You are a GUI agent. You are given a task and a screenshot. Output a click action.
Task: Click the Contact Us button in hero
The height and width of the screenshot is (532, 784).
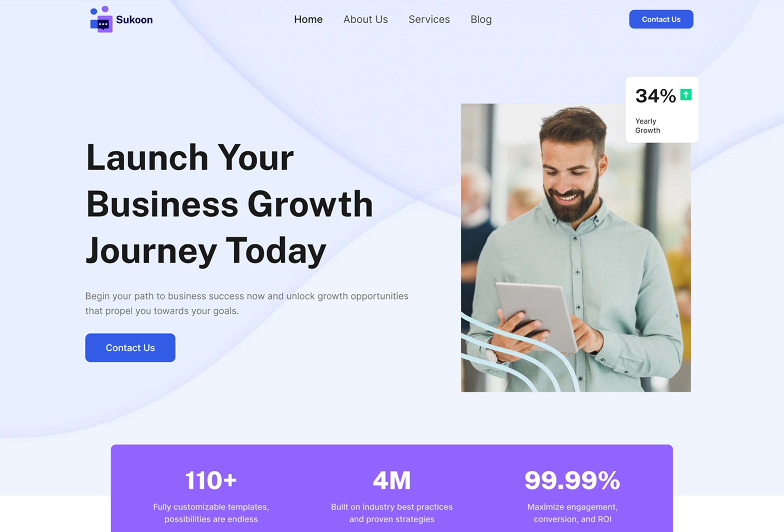pyautogui.click(x=130, y=347)
